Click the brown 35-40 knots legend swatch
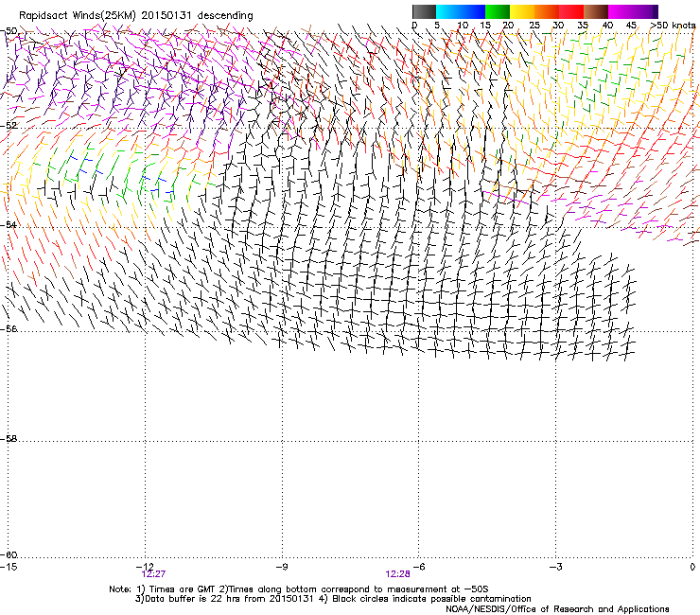The width and height of the screenshot is (700, 615). click(596, 11)
